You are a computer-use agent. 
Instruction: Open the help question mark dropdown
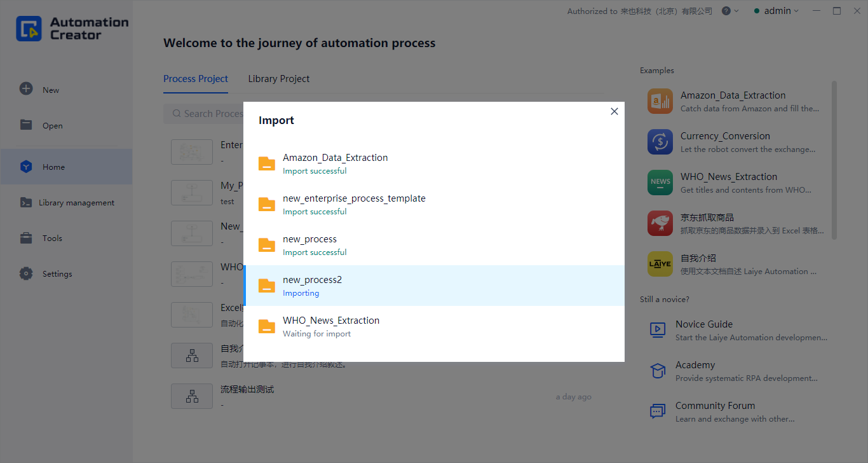point(729,11)
